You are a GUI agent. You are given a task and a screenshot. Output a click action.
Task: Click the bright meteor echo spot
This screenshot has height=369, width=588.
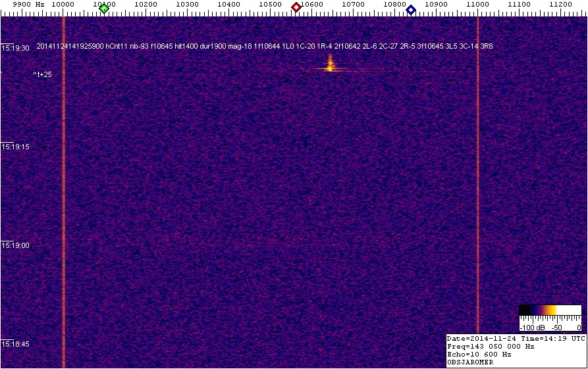(330, 66)
